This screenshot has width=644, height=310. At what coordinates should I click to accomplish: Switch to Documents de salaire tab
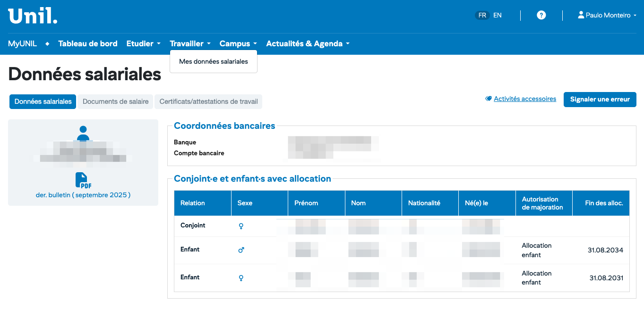(x=116, y=101)
